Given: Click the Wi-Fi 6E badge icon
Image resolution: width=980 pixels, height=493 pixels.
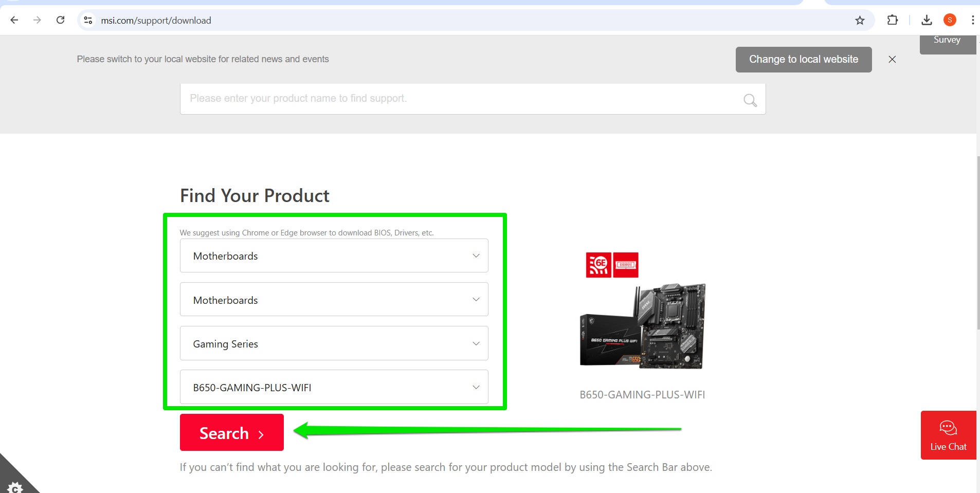Looking at the screenshot, I should pyautogui.click(x=598, y=265).
